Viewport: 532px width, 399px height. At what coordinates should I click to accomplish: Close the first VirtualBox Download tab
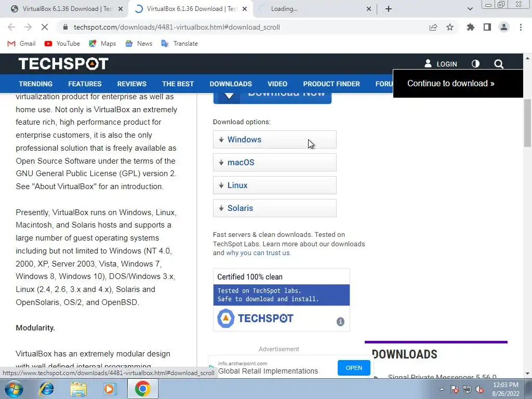[121, 9]
